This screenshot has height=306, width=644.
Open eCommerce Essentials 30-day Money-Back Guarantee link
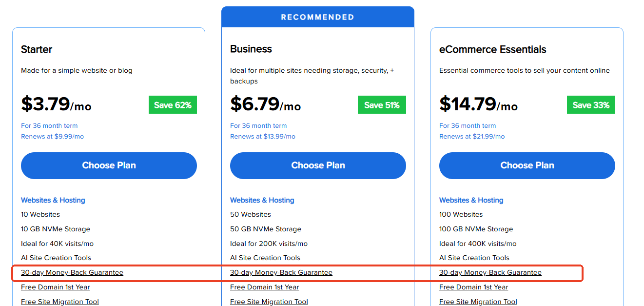pyautogui.click(x=490, y=272)
